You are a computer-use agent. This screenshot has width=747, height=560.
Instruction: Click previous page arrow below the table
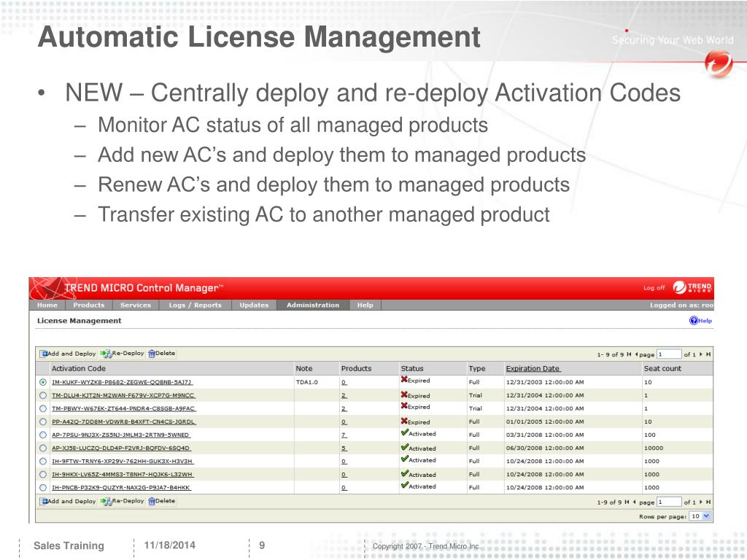(x=634, y=502)
